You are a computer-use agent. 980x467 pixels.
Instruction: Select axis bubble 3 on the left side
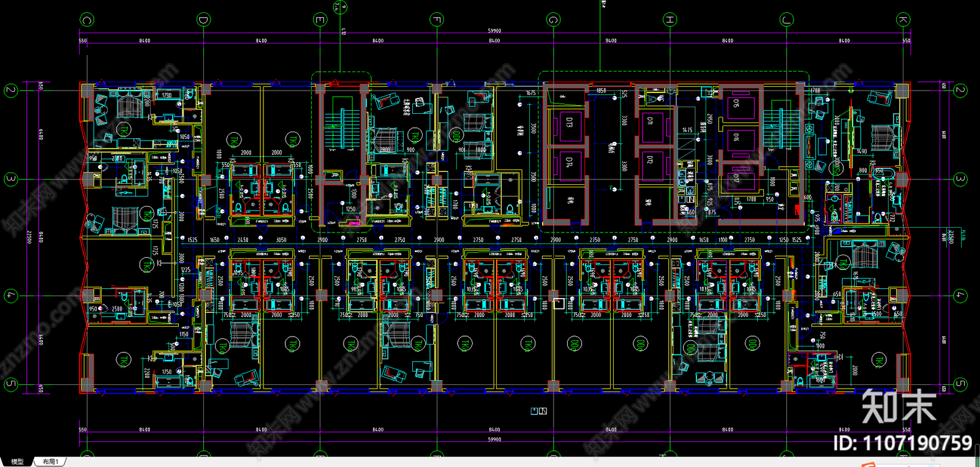10,179
